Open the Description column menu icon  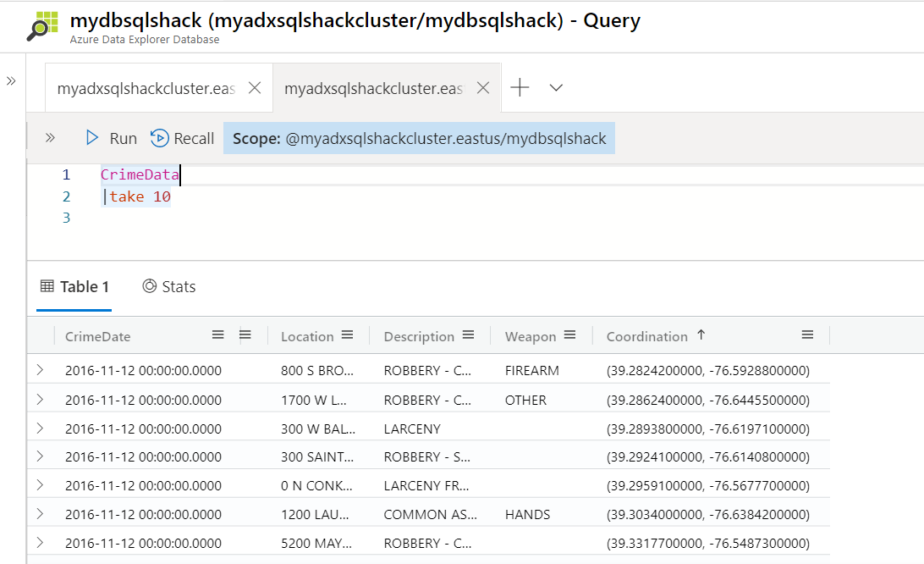click(468, 335)
